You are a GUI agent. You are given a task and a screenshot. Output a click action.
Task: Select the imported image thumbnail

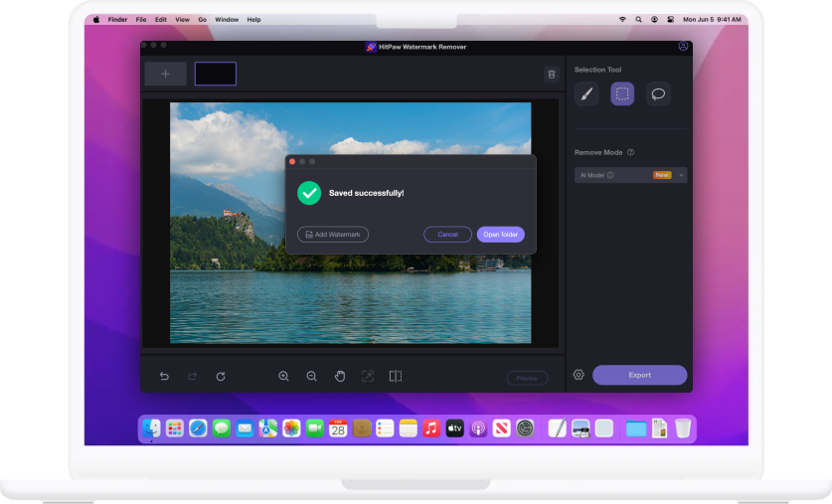coord(215,74)
